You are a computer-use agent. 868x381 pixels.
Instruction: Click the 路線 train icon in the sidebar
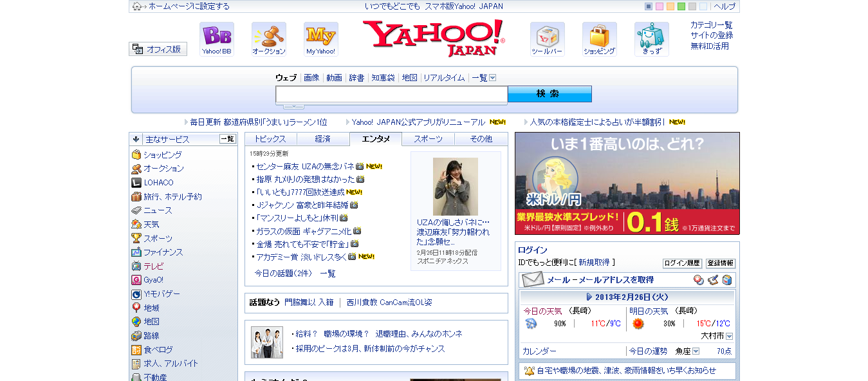136,336
